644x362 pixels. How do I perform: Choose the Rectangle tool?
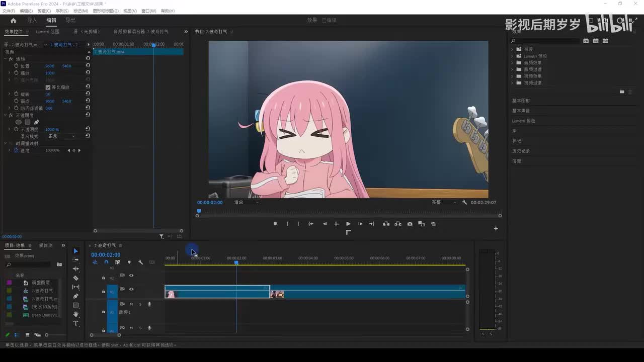point(76,305)
